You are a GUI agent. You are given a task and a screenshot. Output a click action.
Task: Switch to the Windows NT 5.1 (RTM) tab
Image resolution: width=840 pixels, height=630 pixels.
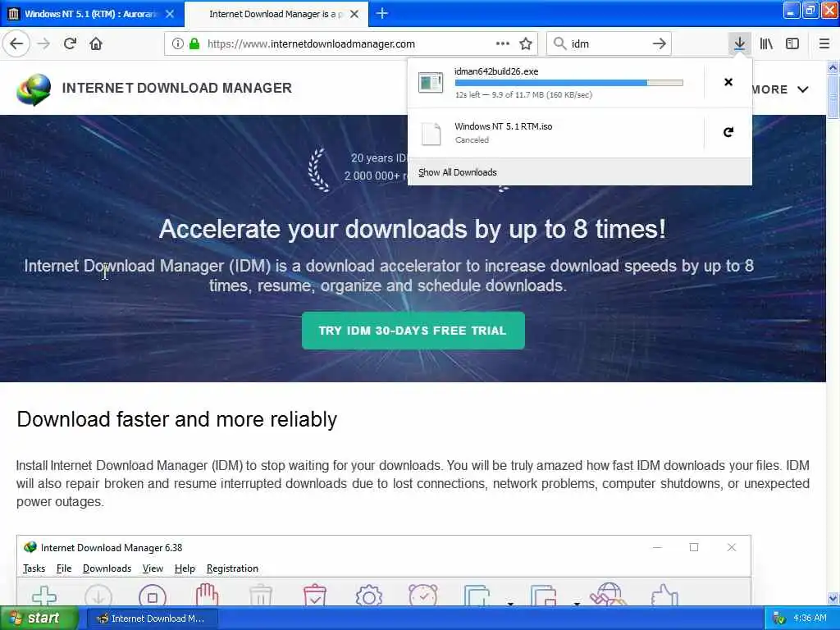(92, 14)
